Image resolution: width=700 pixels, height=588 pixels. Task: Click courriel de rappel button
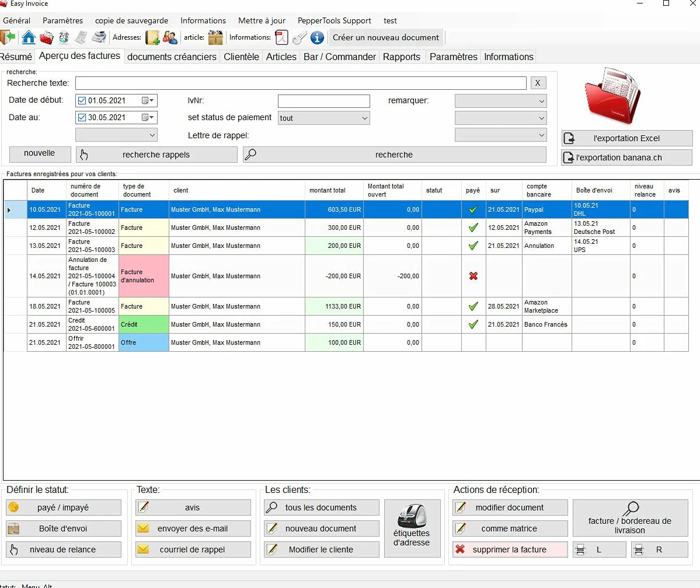(193, 549)
